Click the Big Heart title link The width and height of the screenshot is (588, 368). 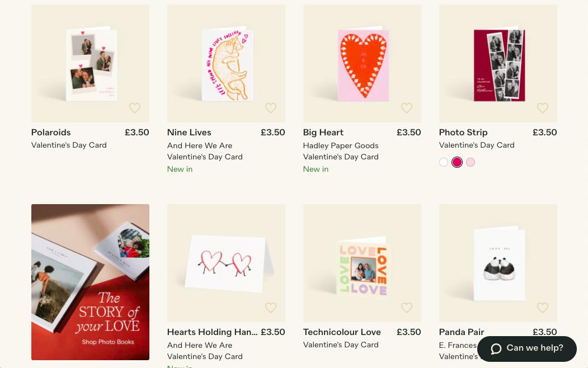(323, 133)
